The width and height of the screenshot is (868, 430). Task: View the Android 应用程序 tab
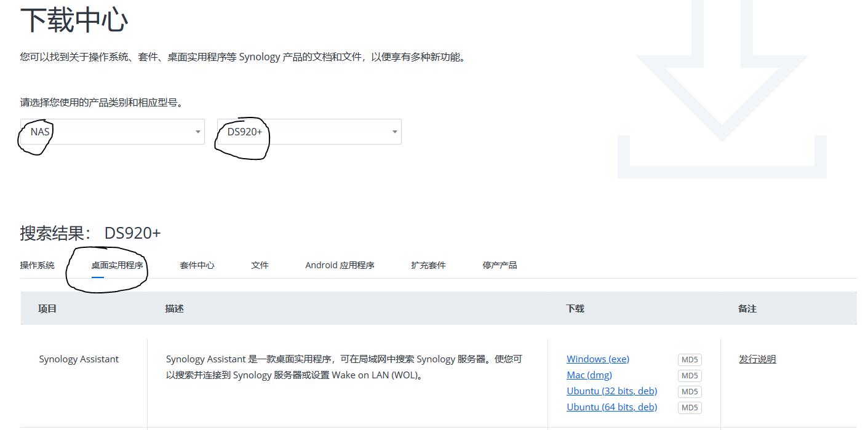tap(339, 265)
